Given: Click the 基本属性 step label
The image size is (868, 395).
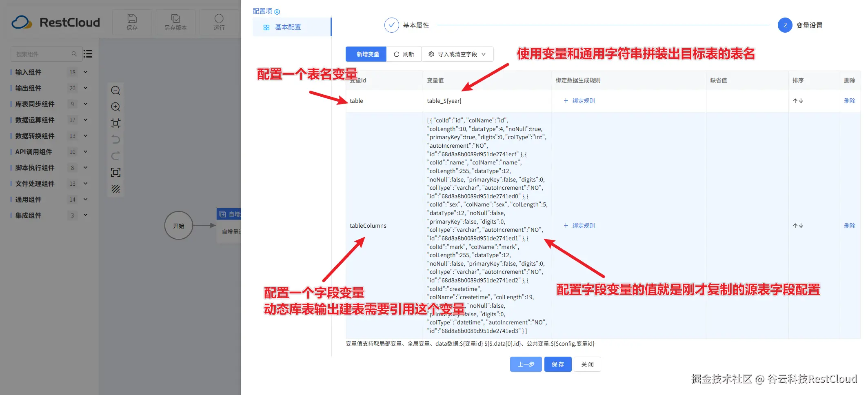Looking at the screenshot, I should pyautogui.click(x=416, y=25).
